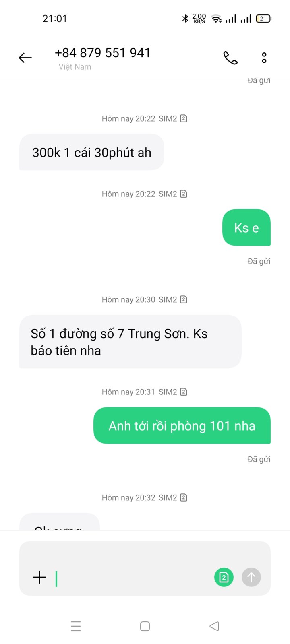Tap the plus attachment icon
This screenshot has width=290, height=644.
pos(39,577)
